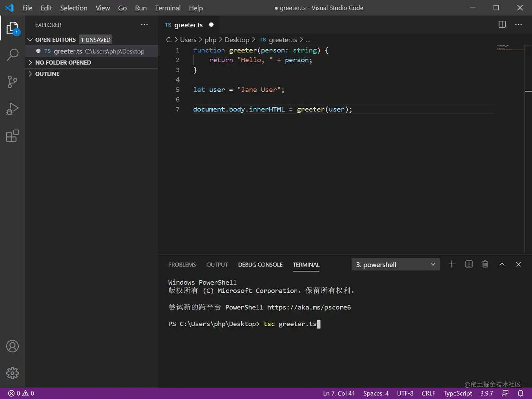Click the 1 UNSAVED badge
532x399 pixels.
pos(96,40)
